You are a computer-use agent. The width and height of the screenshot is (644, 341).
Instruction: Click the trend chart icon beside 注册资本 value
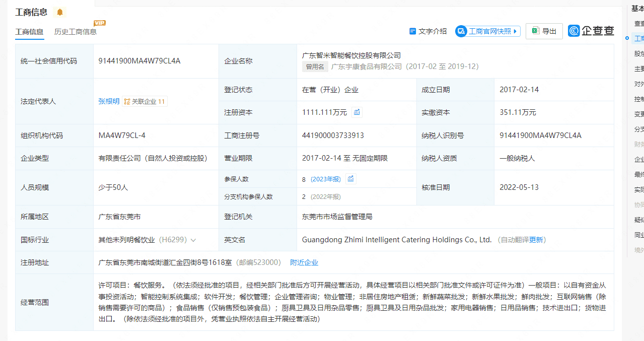357,112
